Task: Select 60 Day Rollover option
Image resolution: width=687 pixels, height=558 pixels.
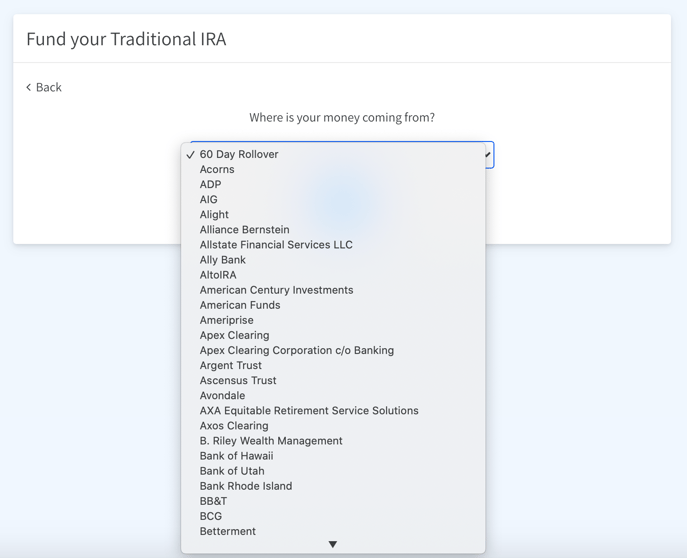Action: 333,154
